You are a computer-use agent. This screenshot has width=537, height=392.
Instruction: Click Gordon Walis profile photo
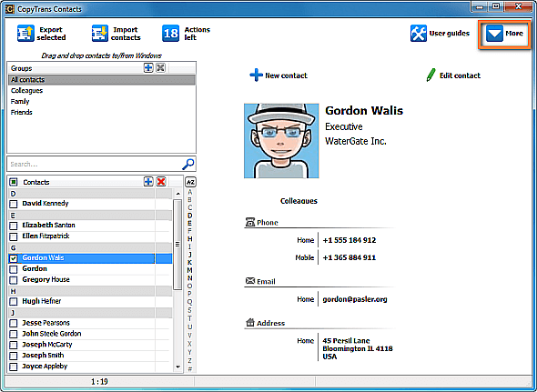pos(281,141)
